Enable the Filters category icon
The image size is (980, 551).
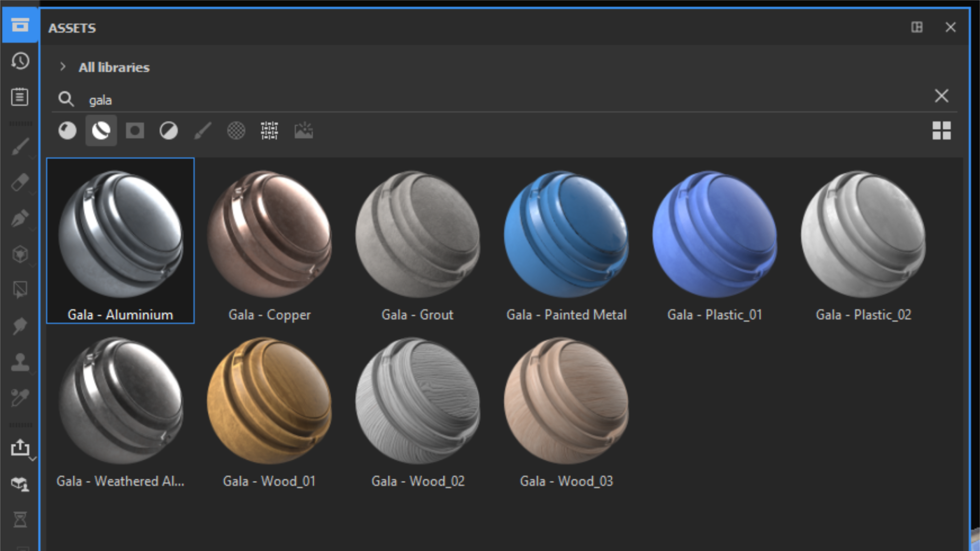[x=169, y=131]
